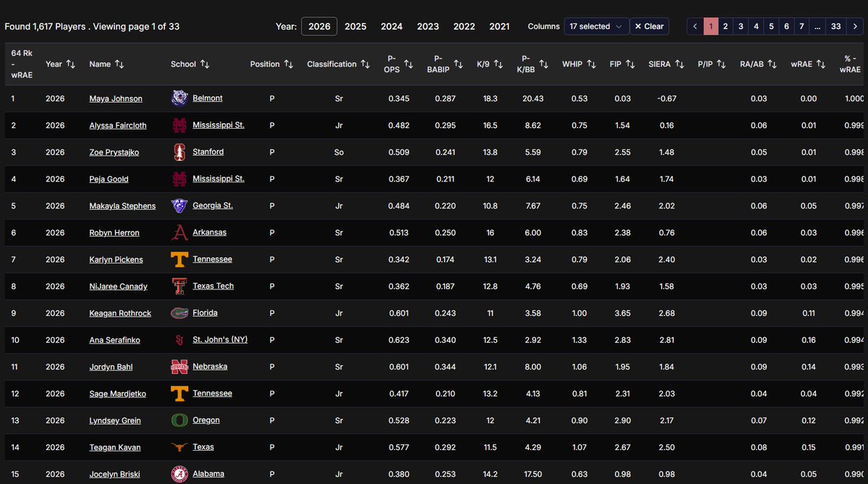Select the 2024 year tab
The image size is (868, 484).
tap(391, 26)
